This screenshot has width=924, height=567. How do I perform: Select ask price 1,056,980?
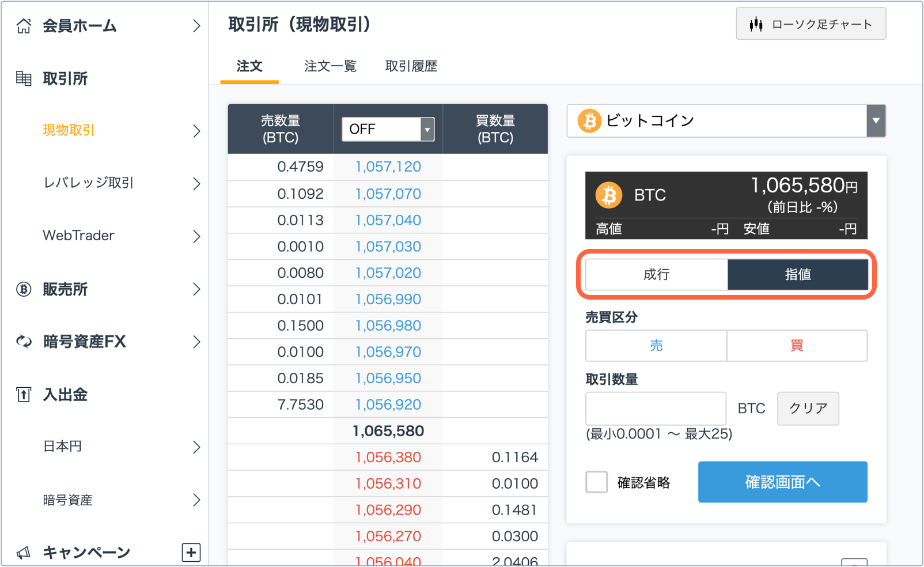coord(388,326)
